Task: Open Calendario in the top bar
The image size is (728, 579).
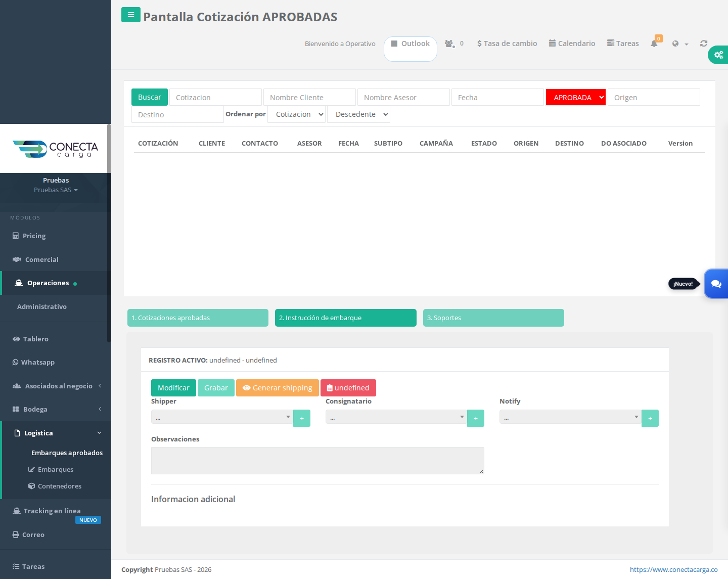Action: [572, 43]
